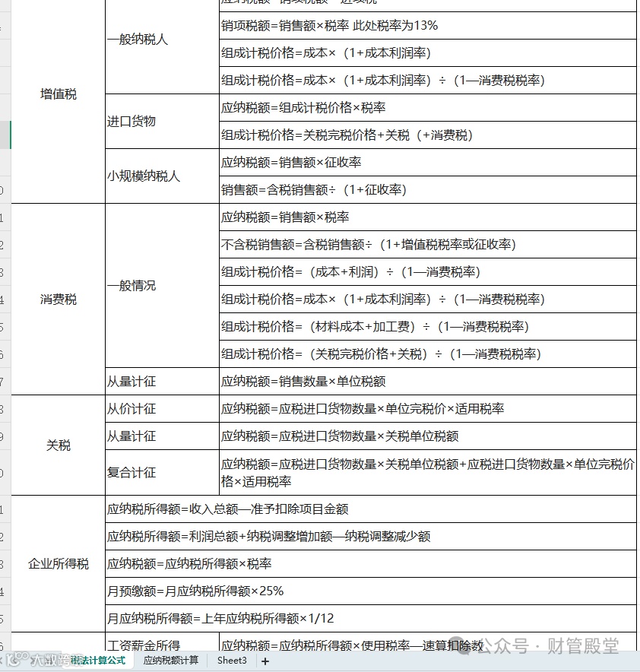Click cell 应纳税额=销售额×征收率
Image resolution: width=640 pixels, height=672 pixels.
428,163
